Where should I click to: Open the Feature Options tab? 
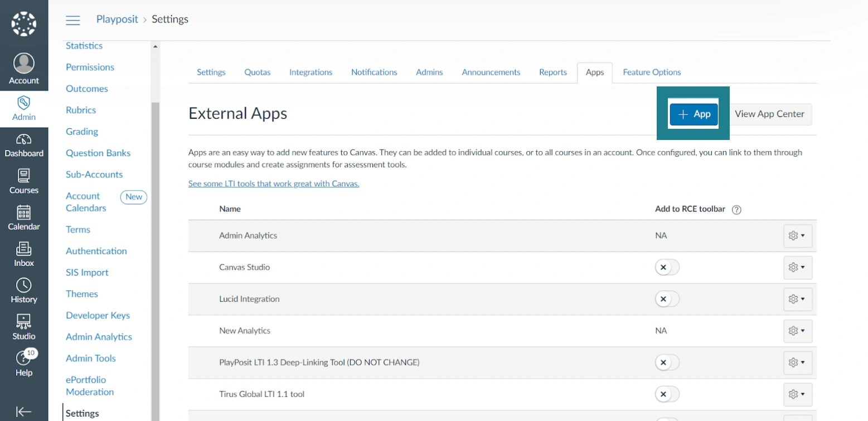point(652,72)
